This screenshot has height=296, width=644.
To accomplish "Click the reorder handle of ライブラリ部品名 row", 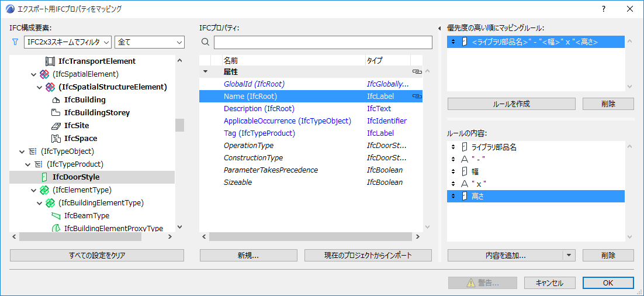I will coord(453,147).
